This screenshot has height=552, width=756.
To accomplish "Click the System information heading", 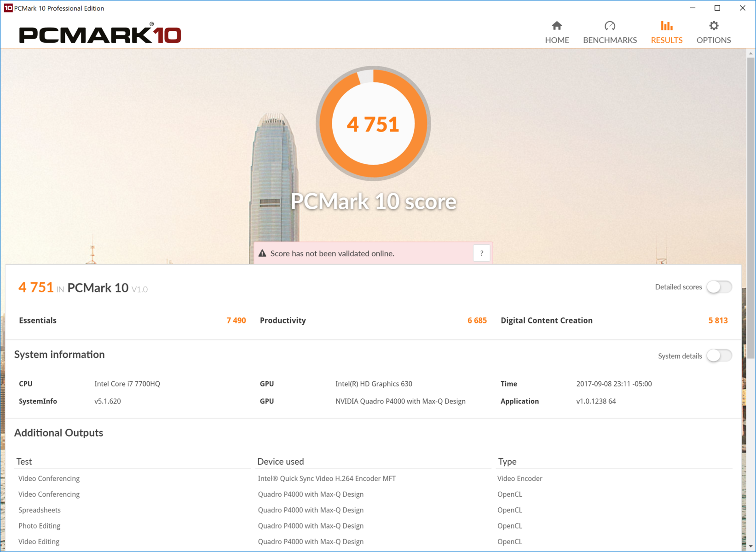I will [x=59, y=355].
